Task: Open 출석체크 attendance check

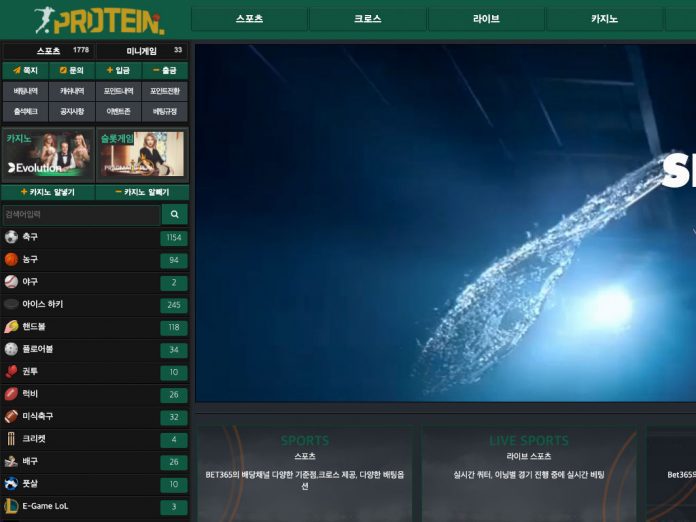Action: pos(25,111)
